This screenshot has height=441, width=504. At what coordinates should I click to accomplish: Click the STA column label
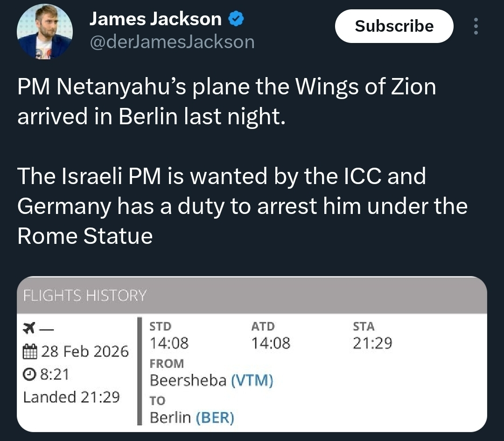coord(364,327)
